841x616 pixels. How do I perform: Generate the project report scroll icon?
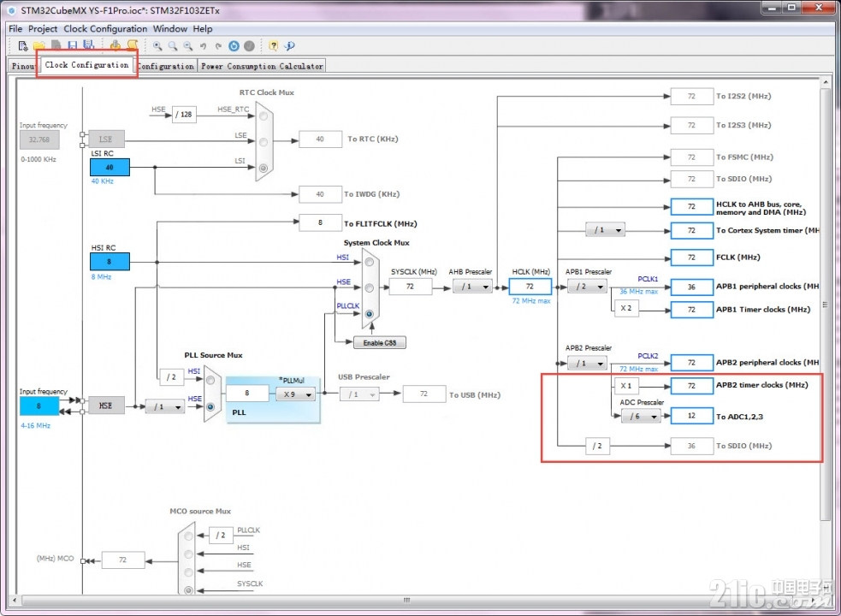point(132,45)
